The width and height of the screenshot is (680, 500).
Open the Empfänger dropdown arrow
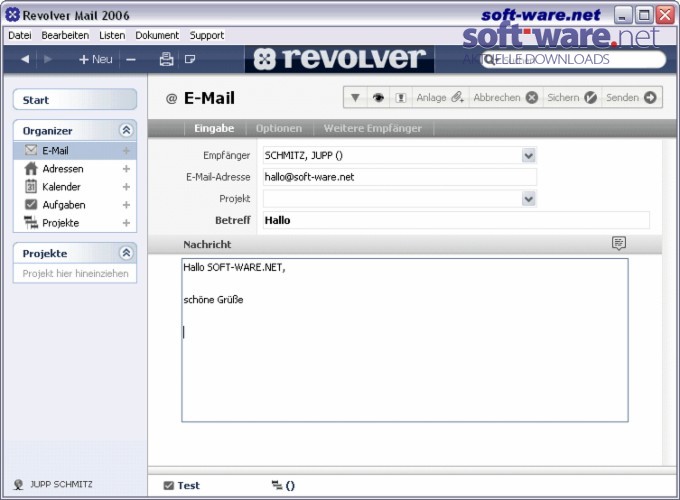click(x=528, y=155)
